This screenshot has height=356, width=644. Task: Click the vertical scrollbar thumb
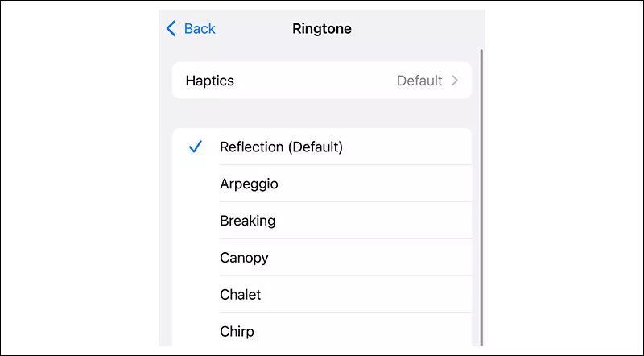(x=481, y=193)
